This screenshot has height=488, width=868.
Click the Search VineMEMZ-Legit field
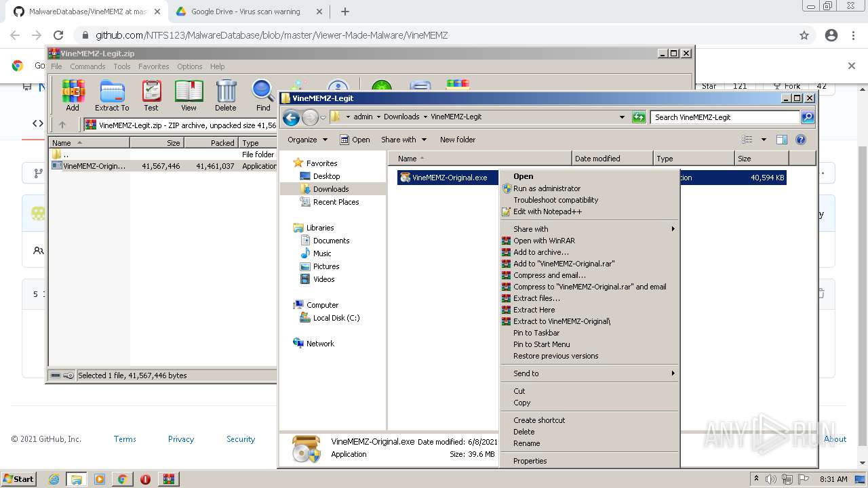725,117
